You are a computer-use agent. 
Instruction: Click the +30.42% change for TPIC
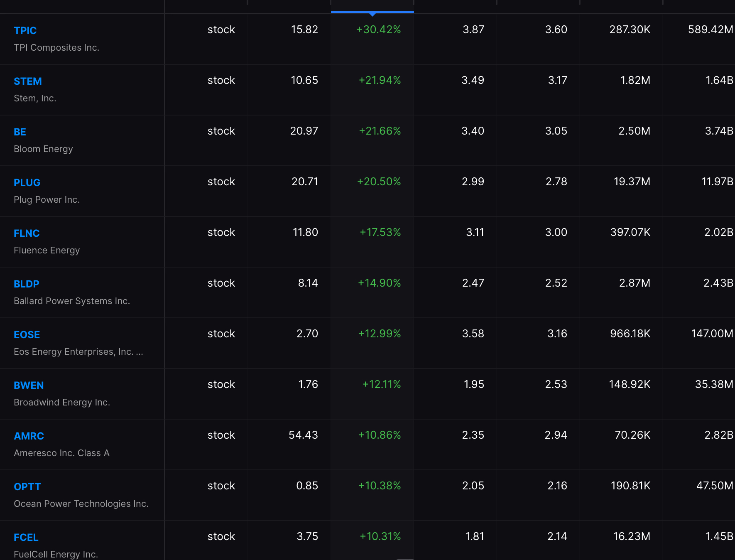(x=378, y=29)
